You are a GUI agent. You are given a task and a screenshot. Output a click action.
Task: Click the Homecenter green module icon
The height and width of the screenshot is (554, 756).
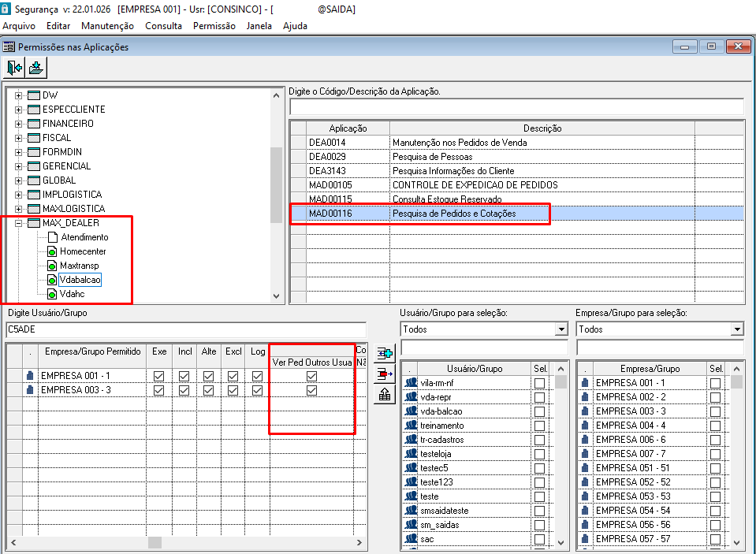point(52,251)
